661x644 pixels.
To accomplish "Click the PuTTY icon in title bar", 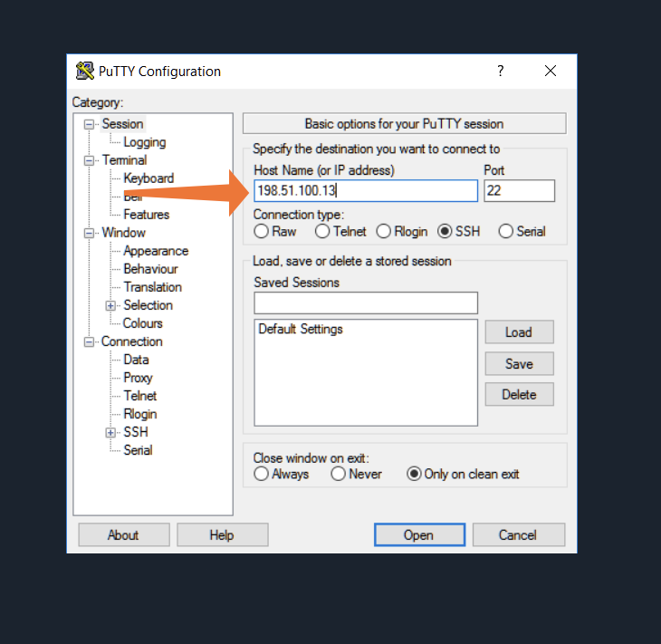I will click(85, 72).
